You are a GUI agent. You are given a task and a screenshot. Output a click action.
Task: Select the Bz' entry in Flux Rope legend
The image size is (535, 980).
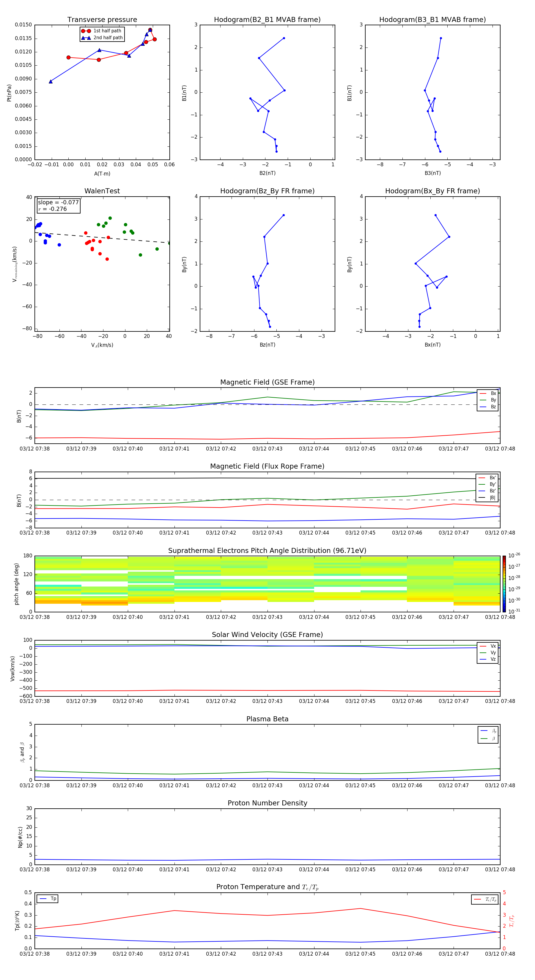[487, 491]
